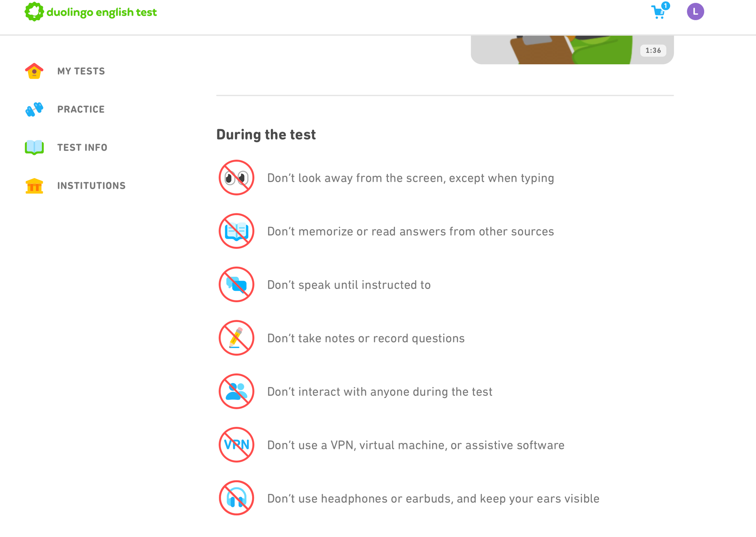Click the My Tests house icon

[x=33, y=71]
